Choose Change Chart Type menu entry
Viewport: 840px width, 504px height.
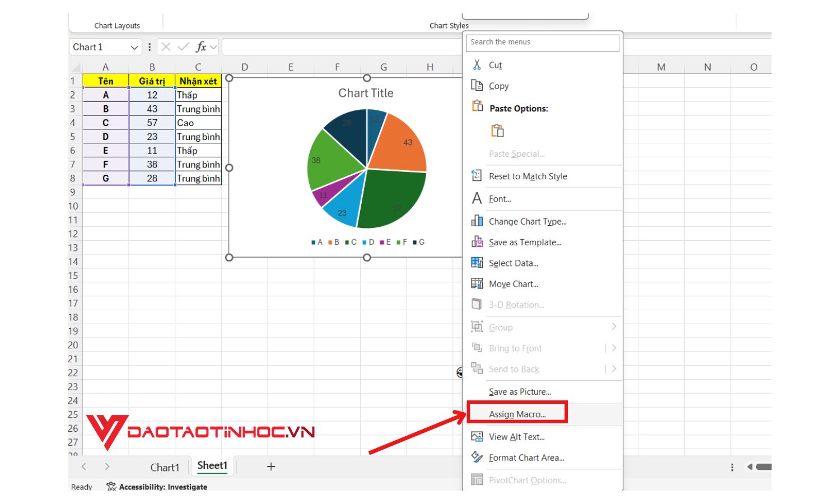tap(528, 221)
